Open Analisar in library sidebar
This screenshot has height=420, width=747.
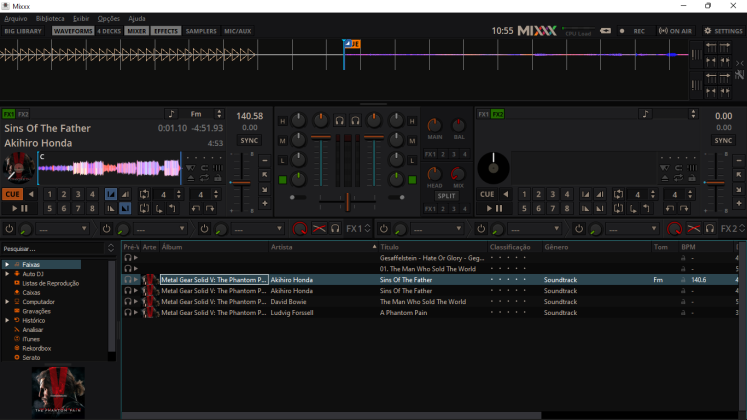coord(32,330)
